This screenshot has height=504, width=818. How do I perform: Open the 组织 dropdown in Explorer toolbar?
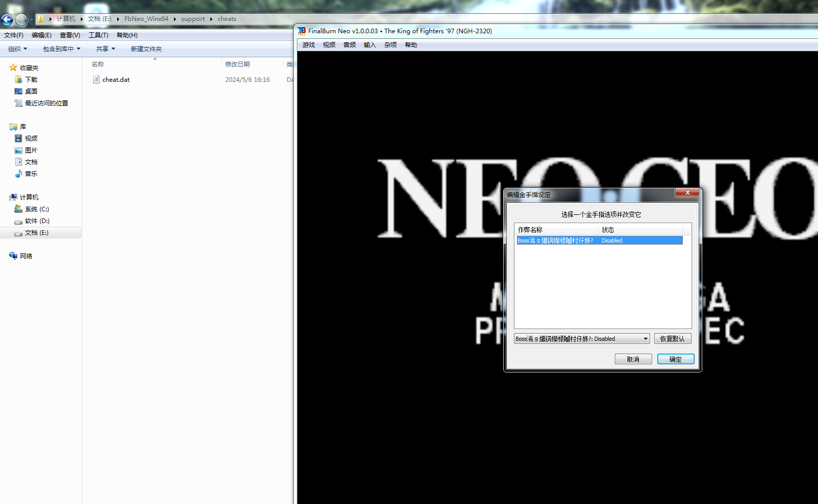click(x=18, y=49)
